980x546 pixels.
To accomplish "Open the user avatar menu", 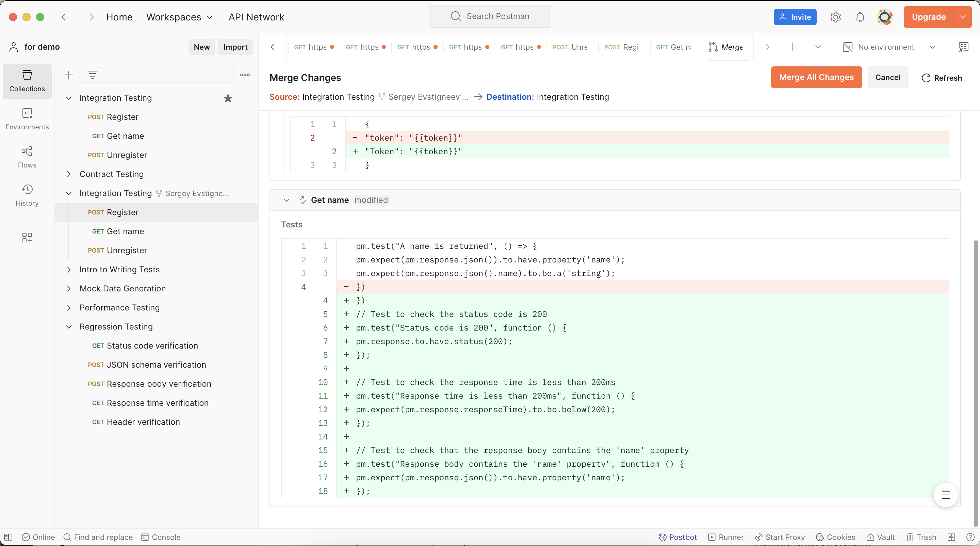I will [884, 17].
